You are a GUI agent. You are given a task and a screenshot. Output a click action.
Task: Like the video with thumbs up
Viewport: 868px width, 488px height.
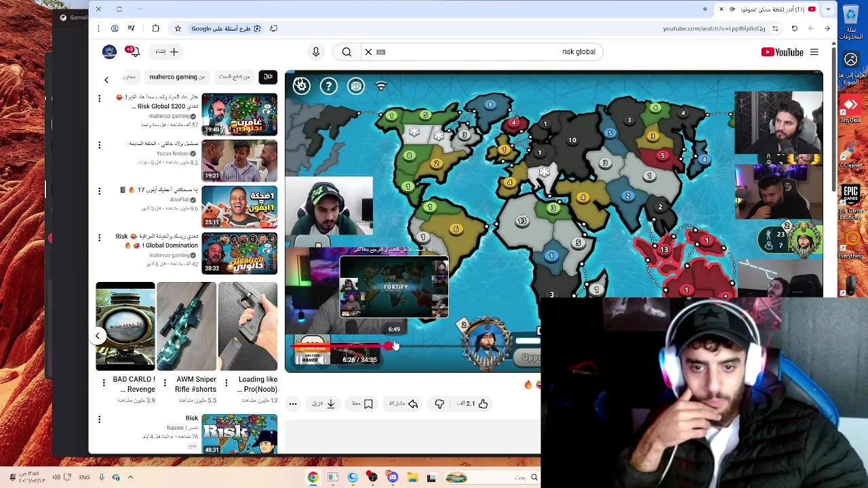pos(473,404)
